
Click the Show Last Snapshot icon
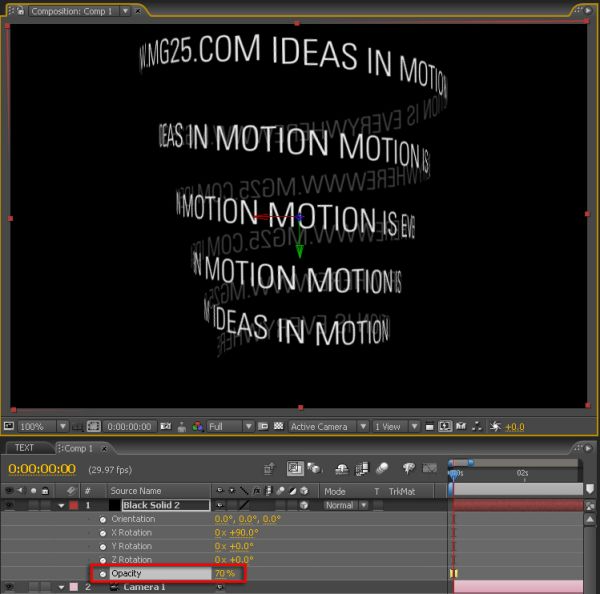[182, 427]
